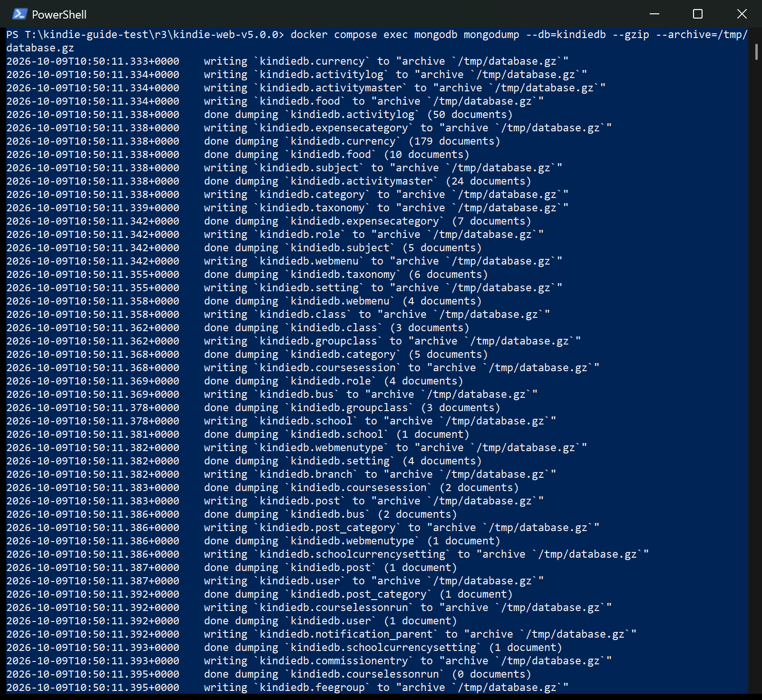
Task: Select 'done dumping kindiedb.courselessonrun' (0 documents) line
Action: click(x=269, y=674)
